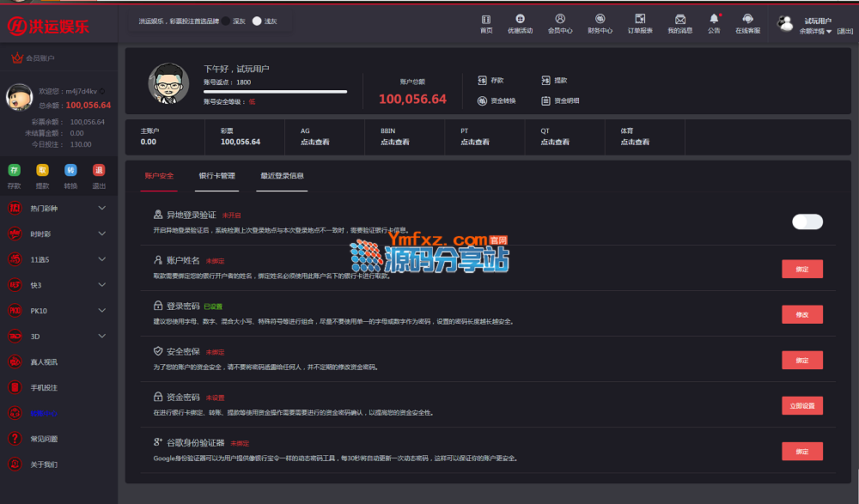This screenshot has height=504, width=859.
Task: Click the green 存款 deposit icon in sidebar
Action: coord(14,170)
